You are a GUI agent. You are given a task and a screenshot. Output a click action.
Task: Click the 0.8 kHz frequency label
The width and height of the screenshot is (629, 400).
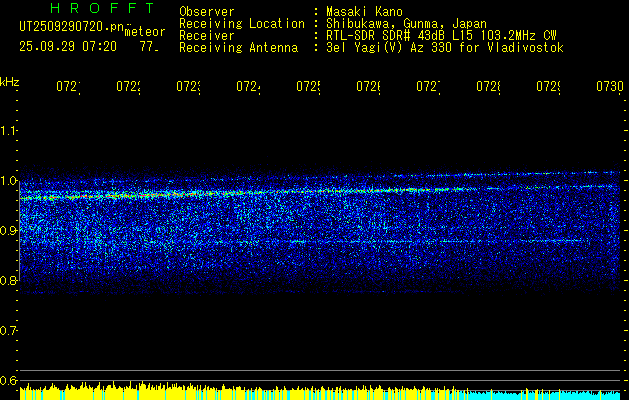[x=8, y=280]
